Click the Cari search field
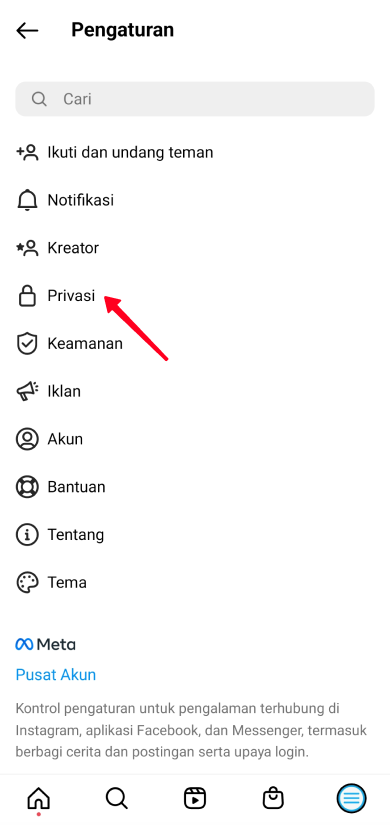 click(195, 99)
